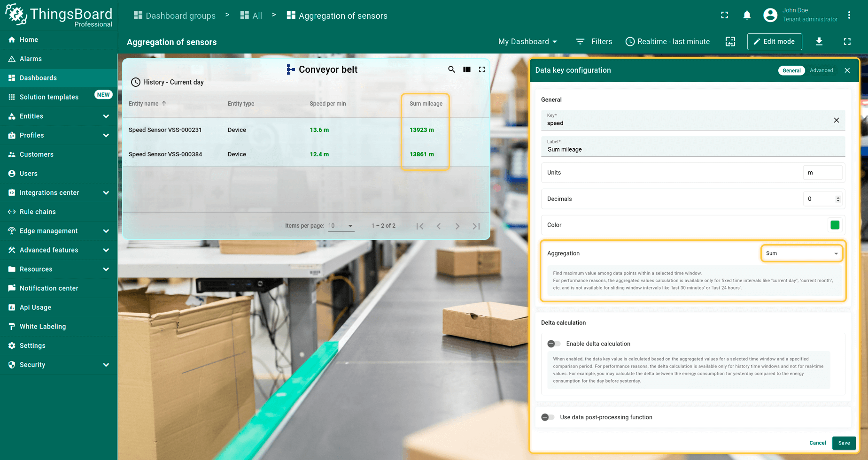Toggle data post-processing function switch
This screenshot has height=460, width=868.
point(548,417)
